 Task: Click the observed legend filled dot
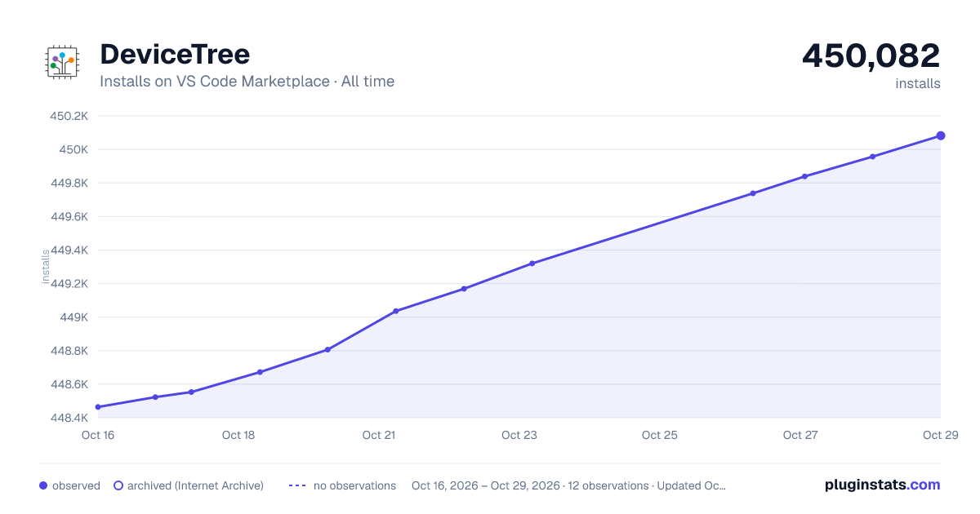click(x=43, y=485)
